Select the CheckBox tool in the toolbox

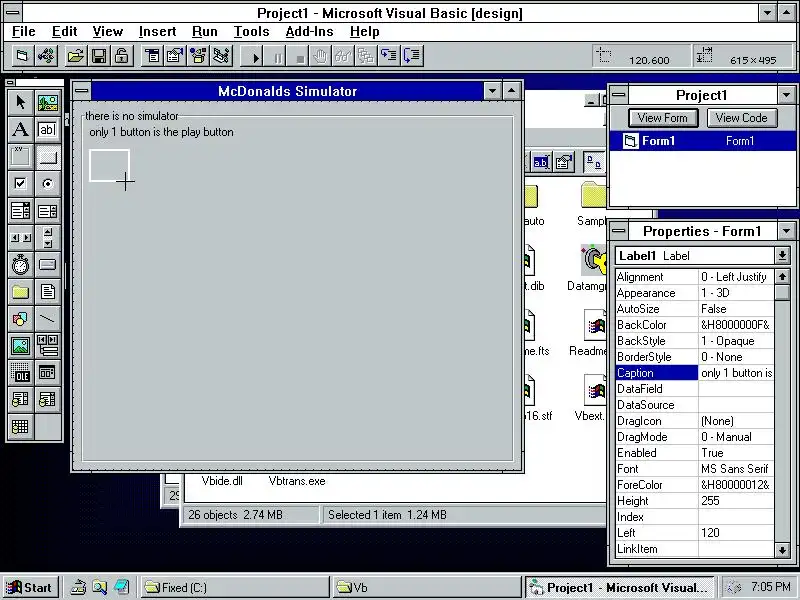tap(20, 184)
